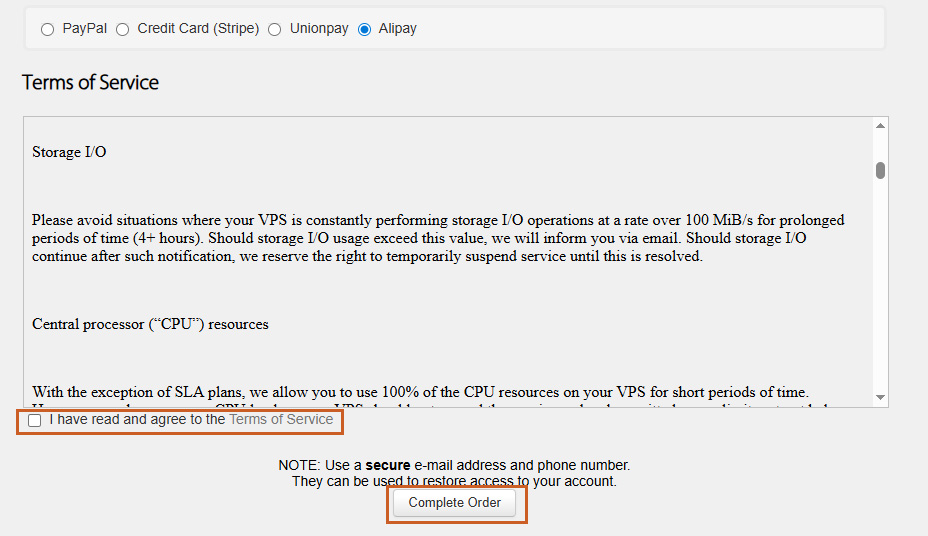Click the "Unionpay" label text
The height and width of the screenshot is (536, 928).
pyautogui.click(x=319, y=29)
